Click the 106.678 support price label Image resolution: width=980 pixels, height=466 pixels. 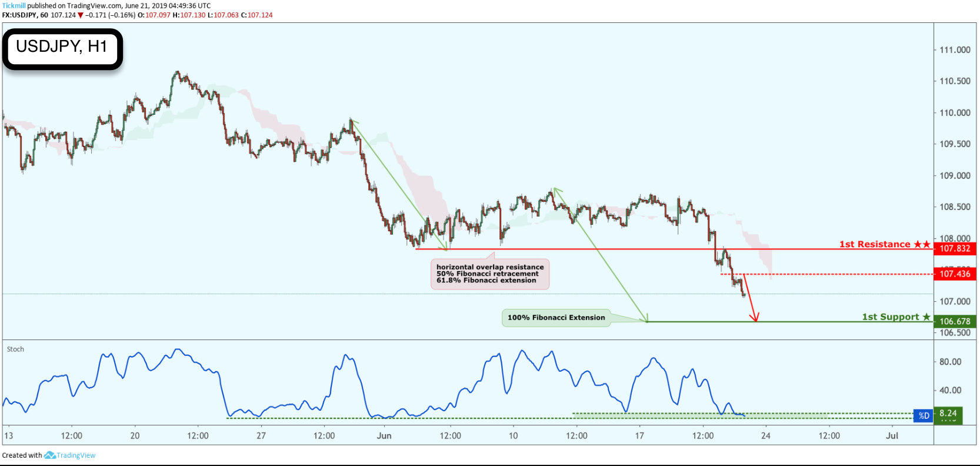tap(955, 321)
